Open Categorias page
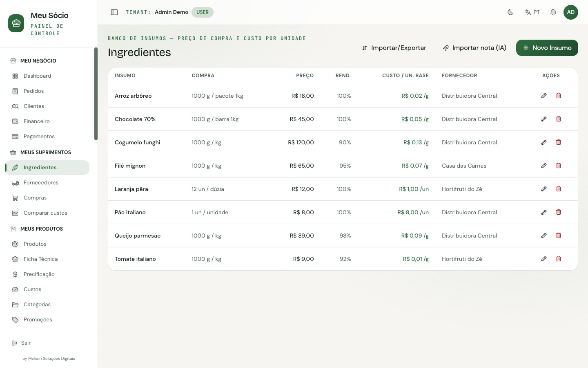588x368 pixels. (x=47, y=305)
